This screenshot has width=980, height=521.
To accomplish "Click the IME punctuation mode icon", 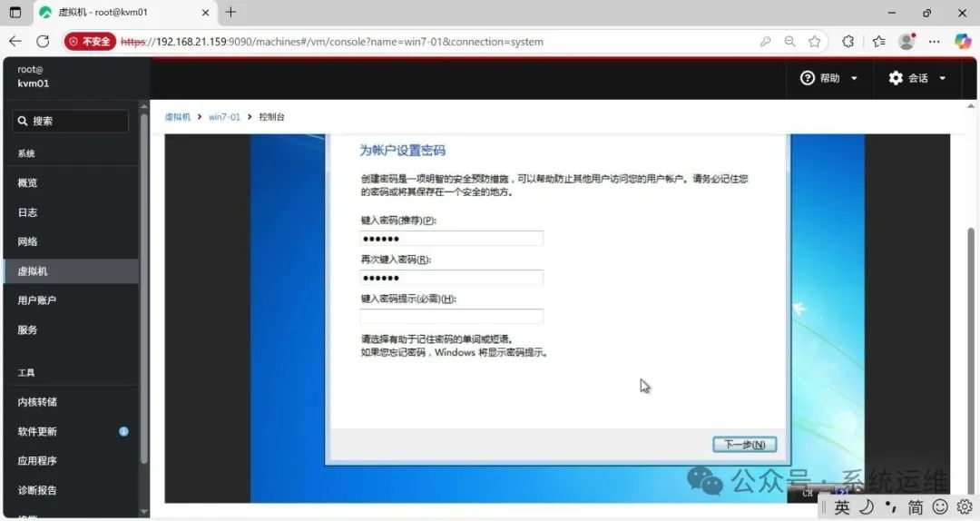I will (891, 506).
